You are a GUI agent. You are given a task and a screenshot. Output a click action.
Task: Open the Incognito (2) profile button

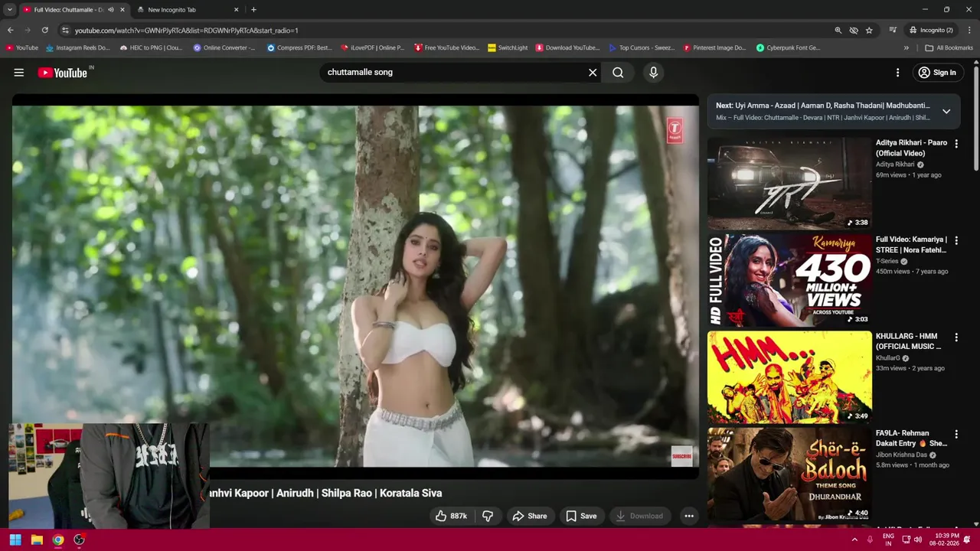(931, 30)
